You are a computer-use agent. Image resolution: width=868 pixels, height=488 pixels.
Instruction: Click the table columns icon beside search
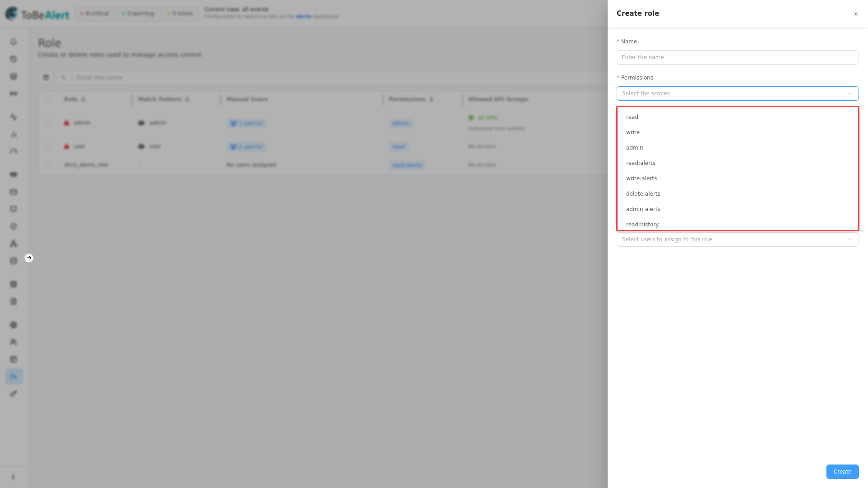[x=46, y=78]
